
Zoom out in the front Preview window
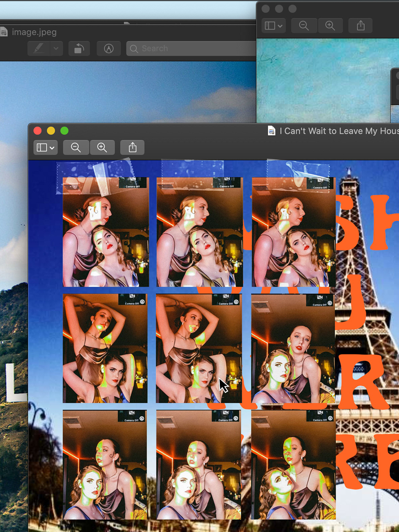click(x=76, y=147)
